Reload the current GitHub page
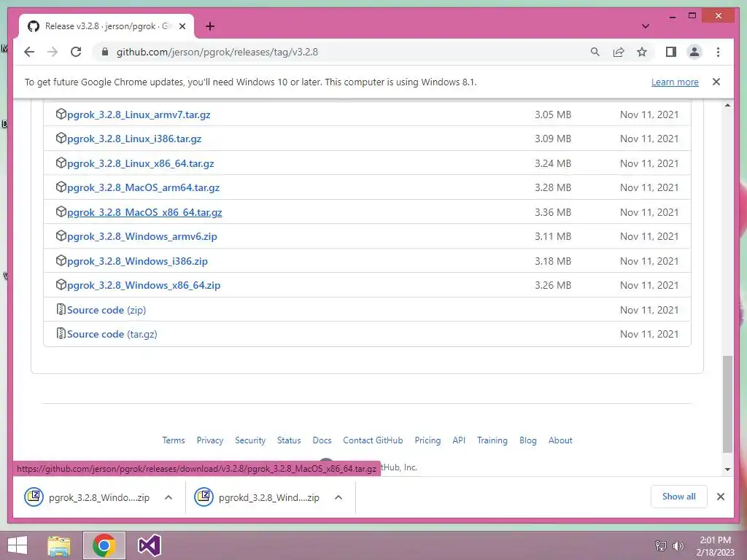 click(76, 52)
